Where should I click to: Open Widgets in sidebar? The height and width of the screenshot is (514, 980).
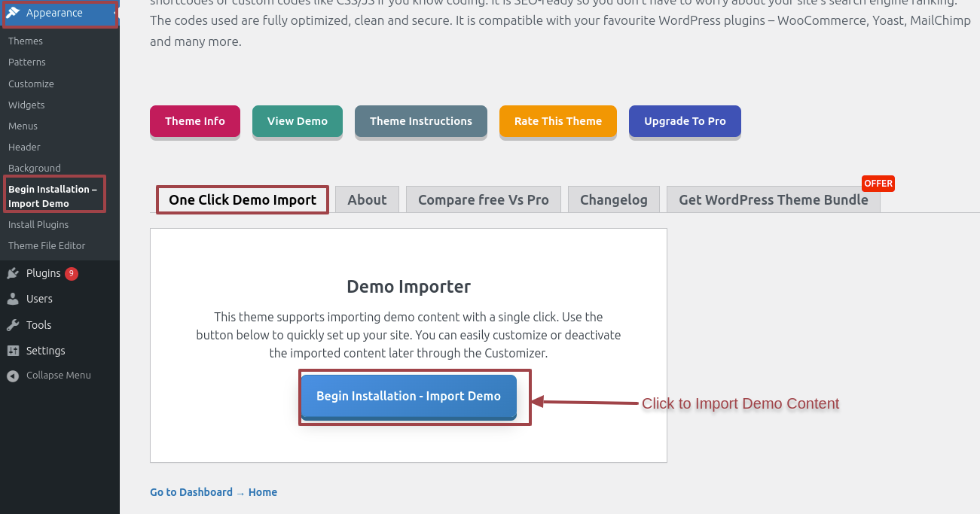pyautogui.click(x=26, y=105)
